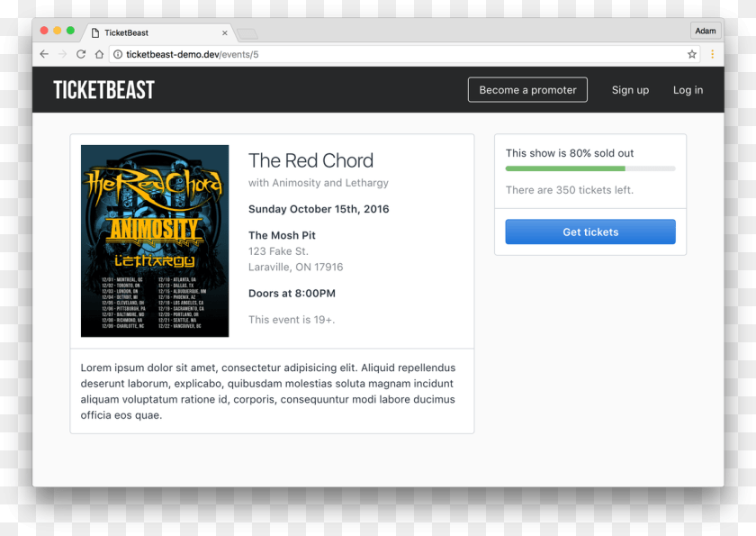Open the Log in link

coord(688,90)
